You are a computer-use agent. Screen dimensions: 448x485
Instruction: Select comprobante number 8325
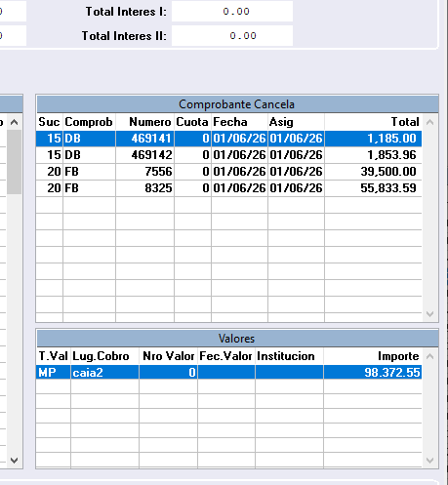tap(144, 188)
